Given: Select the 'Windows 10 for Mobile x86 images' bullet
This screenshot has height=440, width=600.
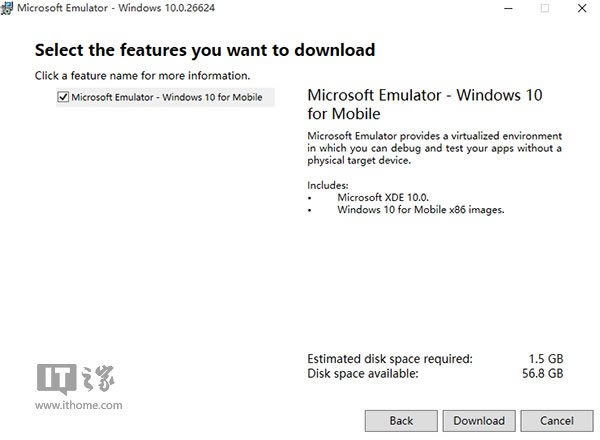Looking at the screenshot, I should (x=421, y=210).
